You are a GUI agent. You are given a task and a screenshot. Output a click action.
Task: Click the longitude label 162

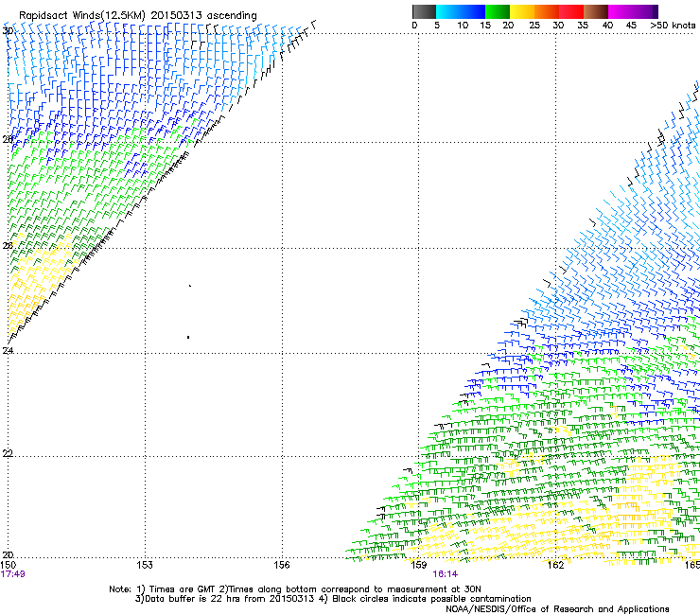555,565
